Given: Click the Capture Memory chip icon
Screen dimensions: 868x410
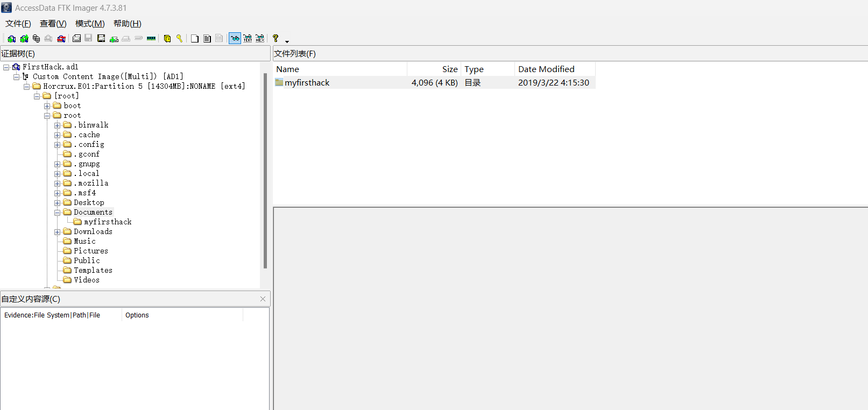Looking at the screenshot, I should (x=151, y=38).
